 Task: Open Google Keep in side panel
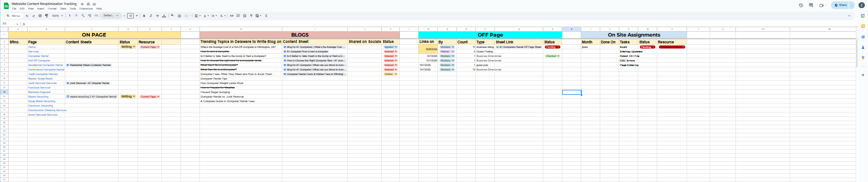point(863,27)
